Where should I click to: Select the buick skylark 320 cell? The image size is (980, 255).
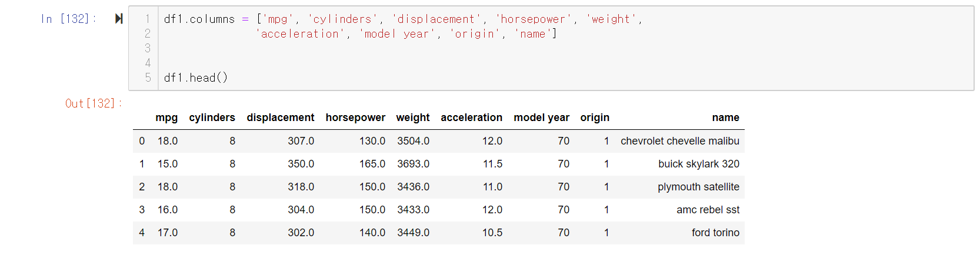[699, 164]
